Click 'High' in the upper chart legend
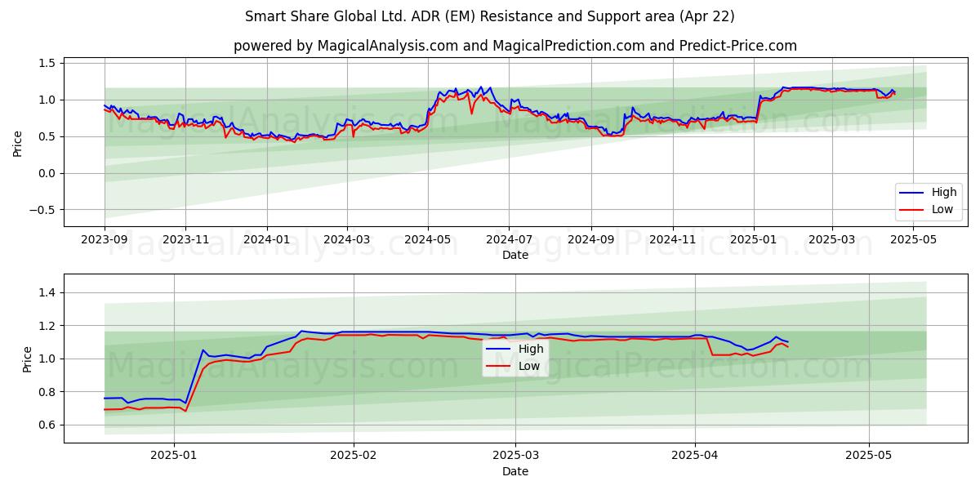 [x=944, y=193]
